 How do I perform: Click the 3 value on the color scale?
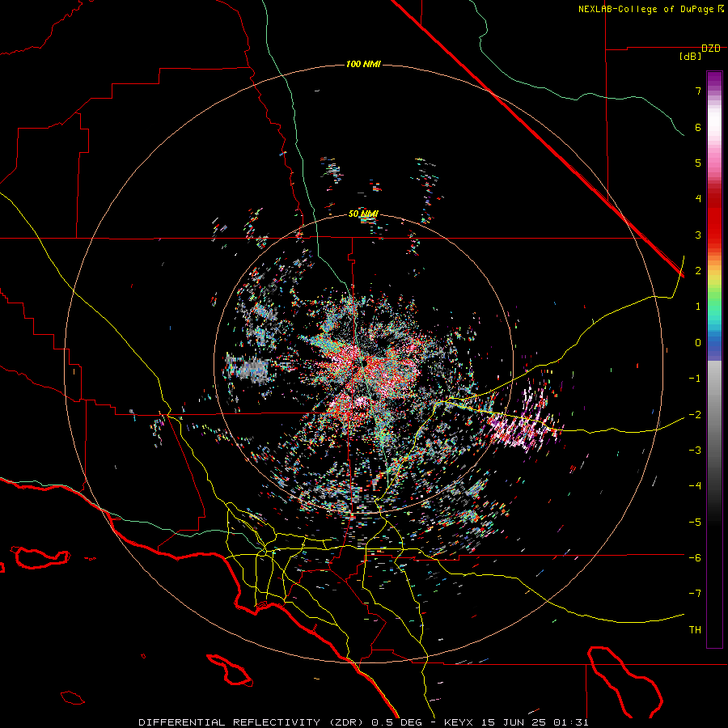point(698,235)
